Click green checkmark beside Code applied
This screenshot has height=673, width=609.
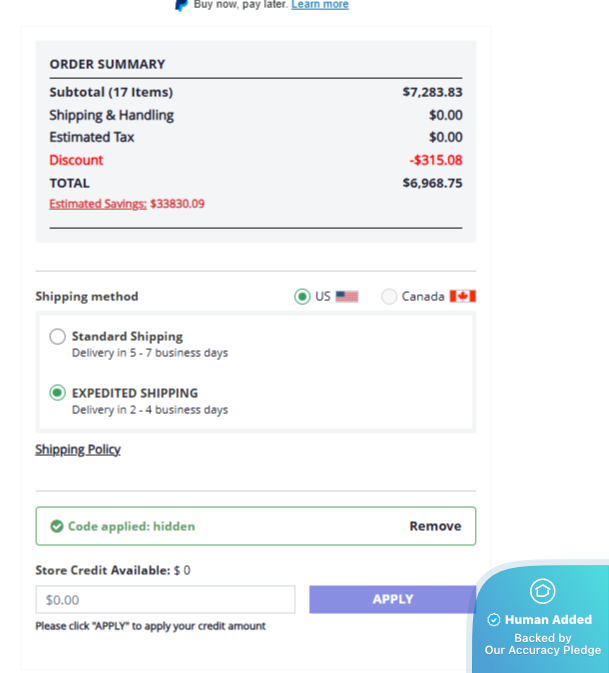click(57, 526)
